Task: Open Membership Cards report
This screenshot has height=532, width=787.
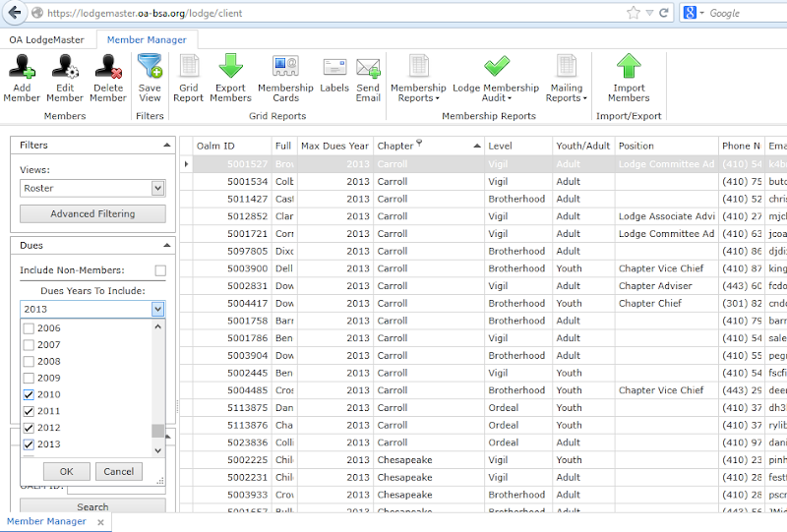Action: pyautogui.click(x=285, y=68)
